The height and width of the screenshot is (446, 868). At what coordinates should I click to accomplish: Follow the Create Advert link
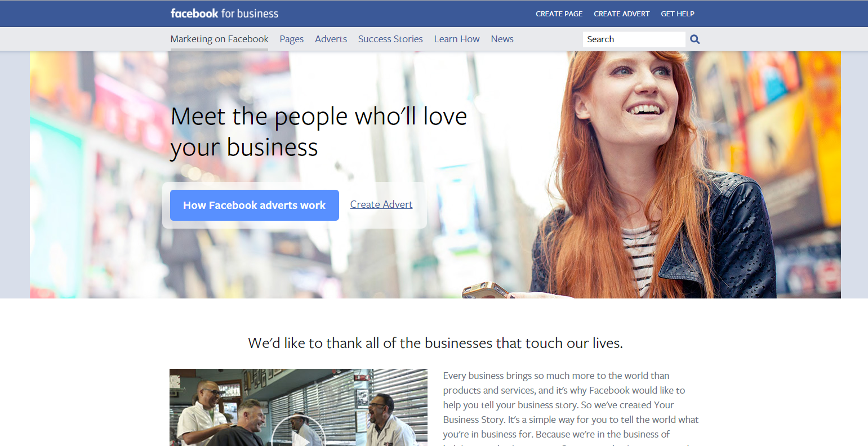pyautogui.click(x=381, y=204)
